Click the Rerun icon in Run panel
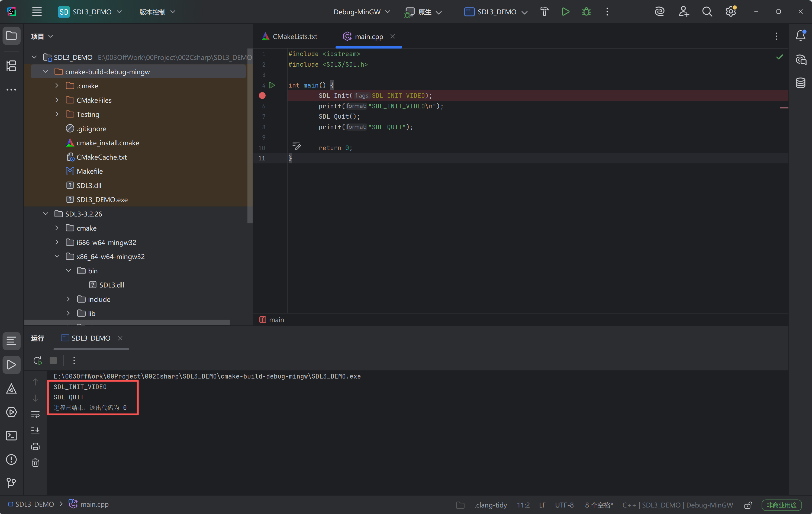Screen dimensions: 812x514 pyautogui.click(x=37, y=361)
